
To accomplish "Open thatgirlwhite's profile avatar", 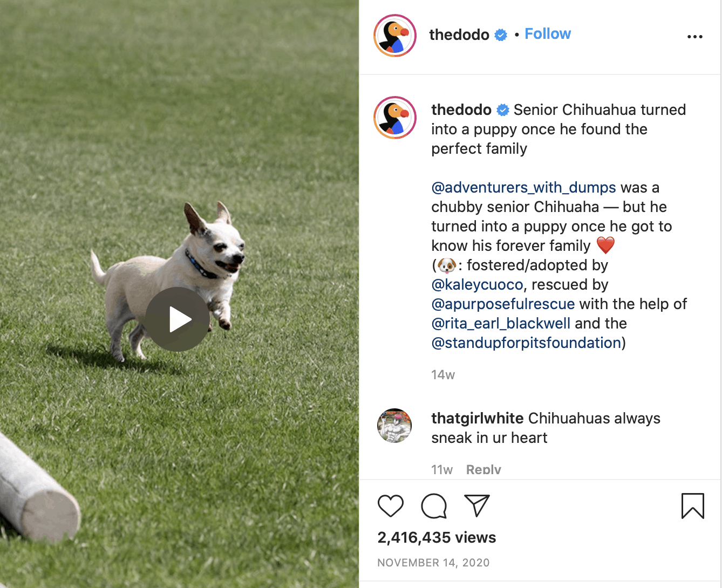I will pyautogui.click(x=394, y=426).
